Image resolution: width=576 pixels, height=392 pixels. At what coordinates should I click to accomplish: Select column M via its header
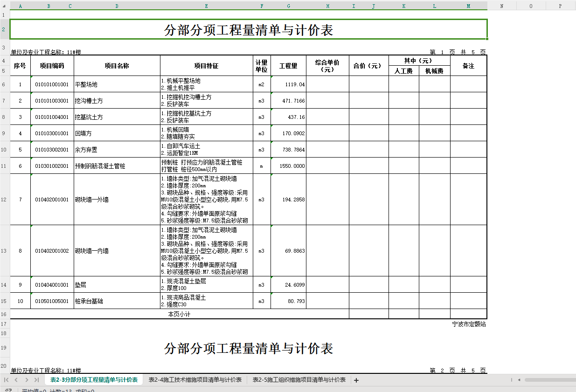click(x=468, y=6)
